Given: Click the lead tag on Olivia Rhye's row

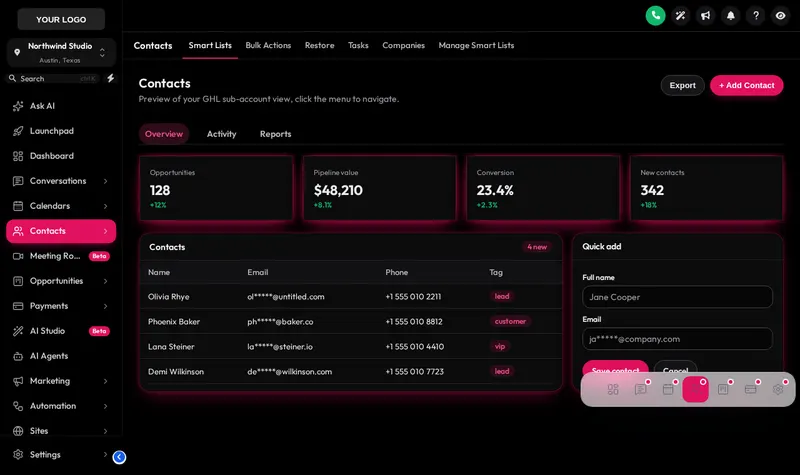Looking at the screenshot, I should [502, 296].
